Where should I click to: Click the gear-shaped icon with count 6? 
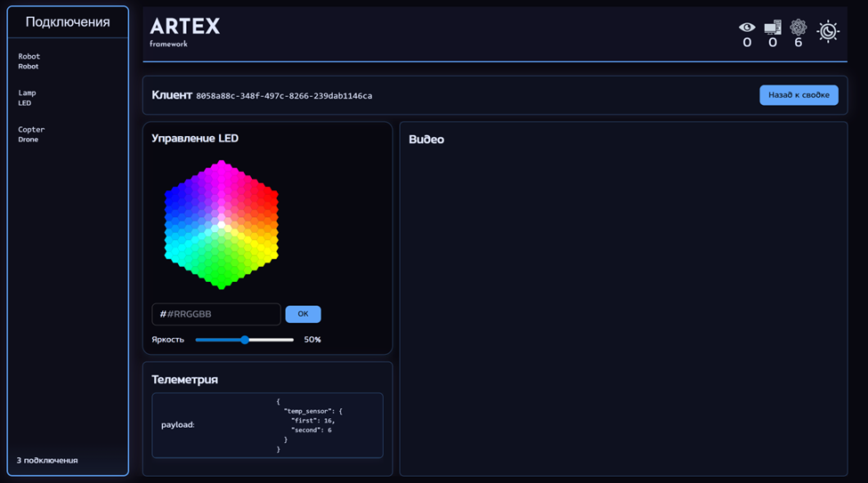click(798, 28)
